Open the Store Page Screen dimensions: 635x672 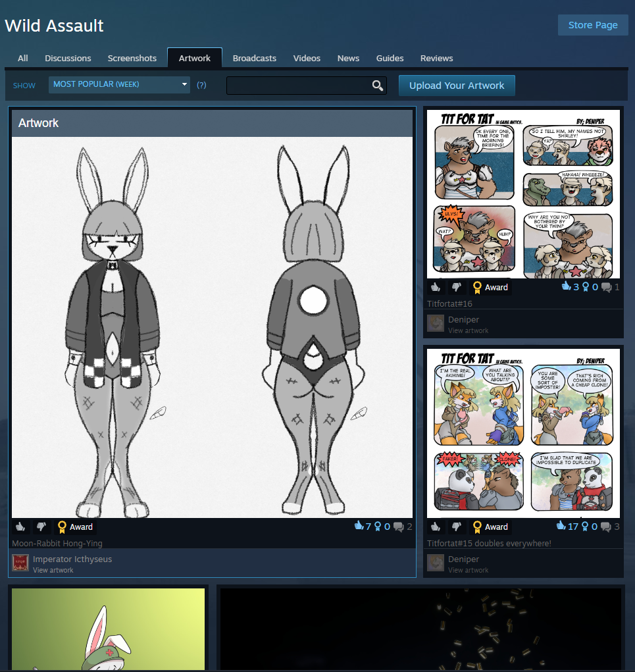point(592,25)
